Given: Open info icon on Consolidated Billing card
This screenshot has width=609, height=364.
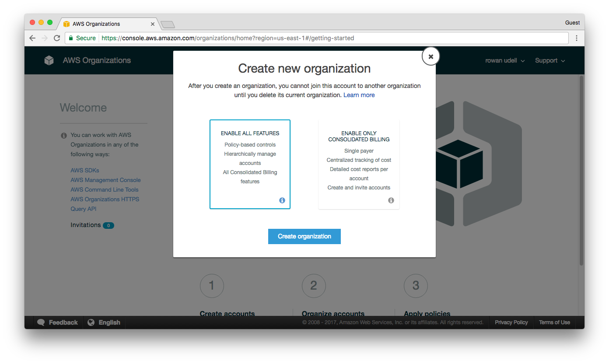Looking at the screenshot, I should point(391,200).
